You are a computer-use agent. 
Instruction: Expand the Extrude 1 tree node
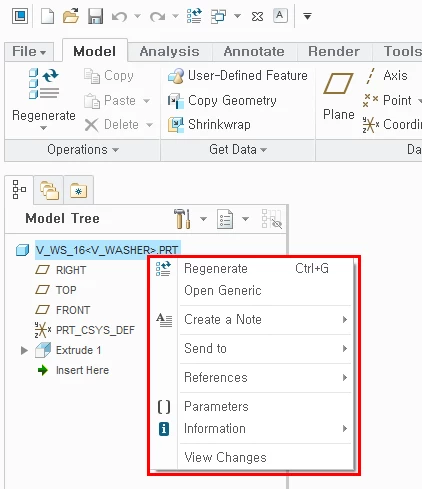coord(24,350)
